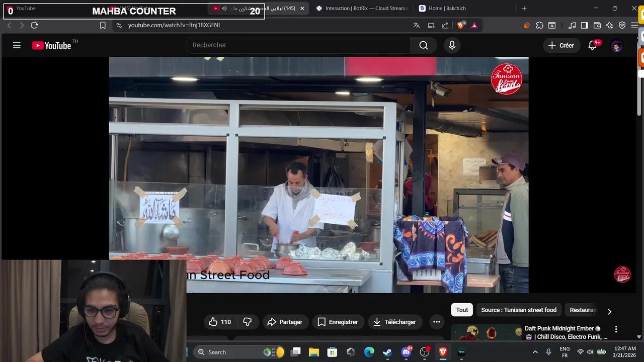Screen dimensions: 644x362
Task: Dislike the video with thumbs down
Action: pyautogui.click(x=248, y=322)
